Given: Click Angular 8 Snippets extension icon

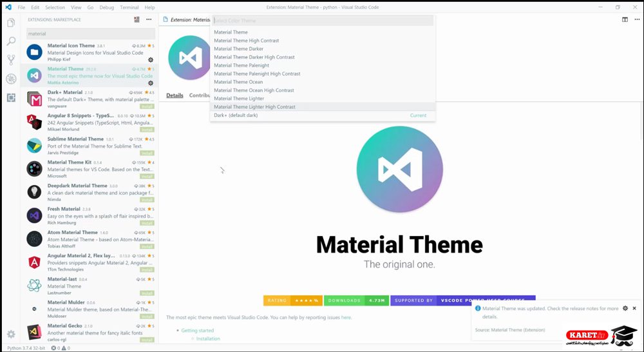Looking at the screenshot, I should pyautogui.click(x=35, y=122).
